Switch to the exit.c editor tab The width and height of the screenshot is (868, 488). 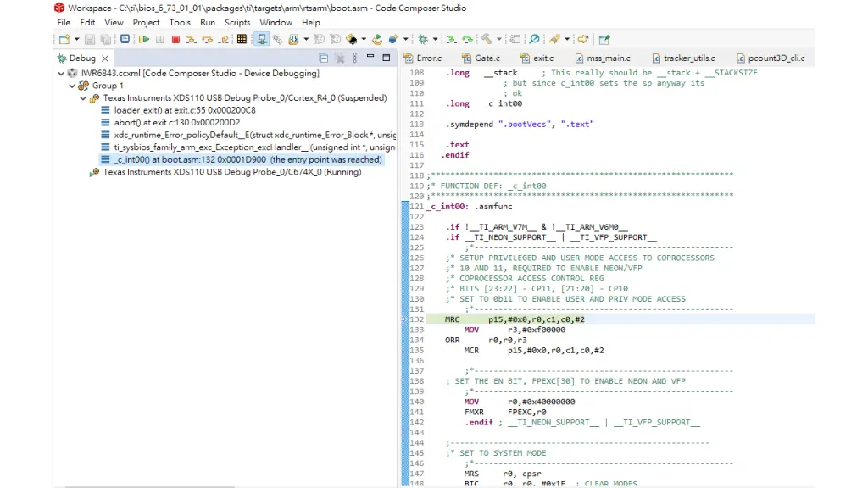[x=537, y=58]
